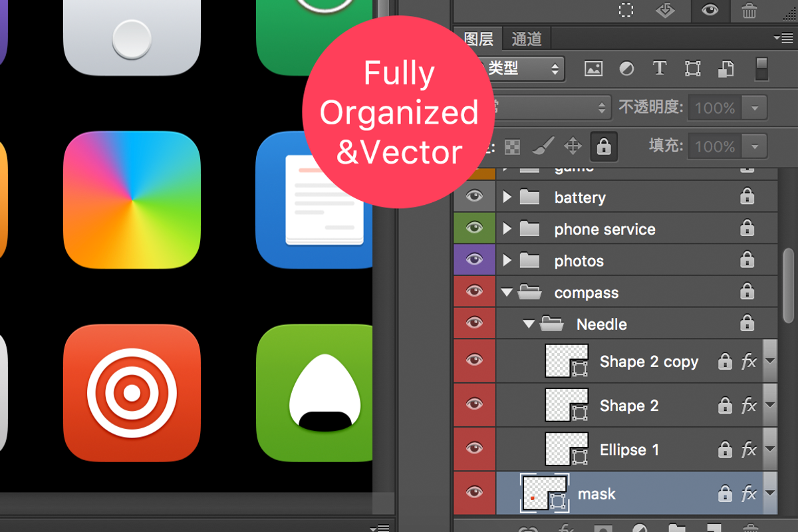Toggle the layer filtering on/off switch
This screenshot has height=532, width=798.
click(761, 69)
